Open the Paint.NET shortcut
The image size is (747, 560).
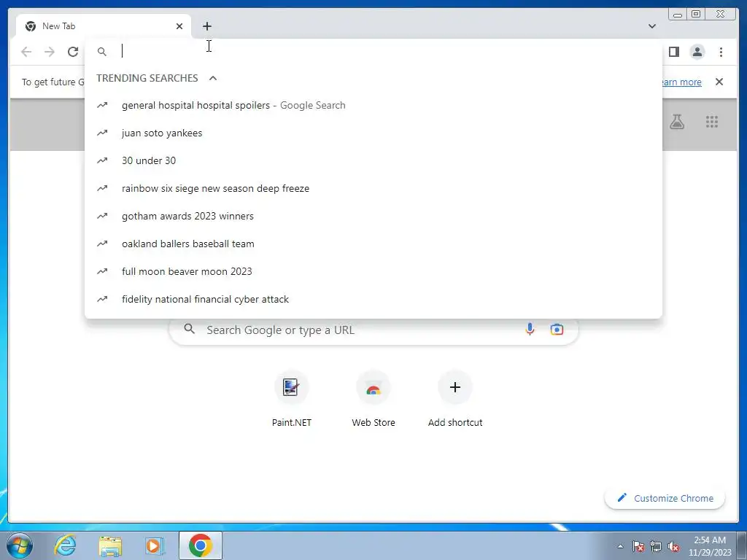point(291,399)
